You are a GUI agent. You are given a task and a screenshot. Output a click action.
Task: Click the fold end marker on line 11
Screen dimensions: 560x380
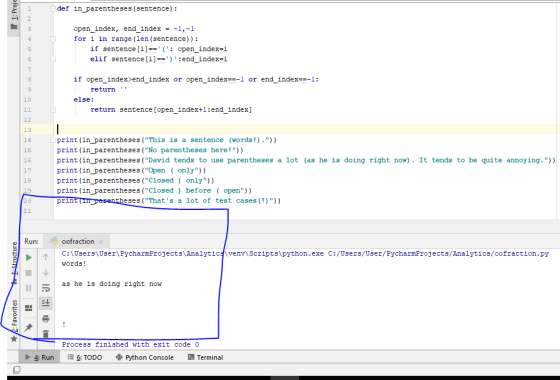53,110
